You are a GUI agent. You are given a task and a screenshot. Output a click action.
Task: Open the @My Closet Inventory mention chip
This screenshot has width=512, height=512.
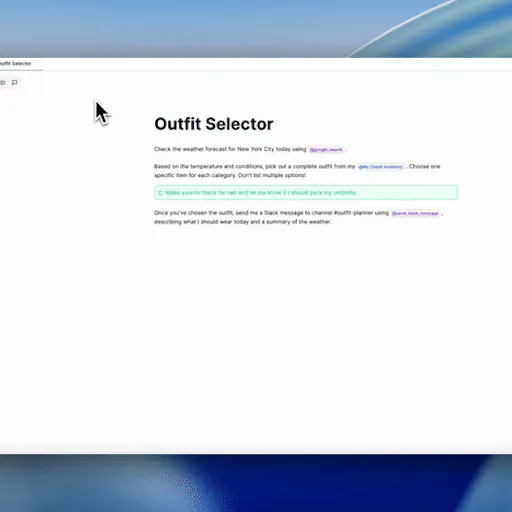(x=380, y=167)
